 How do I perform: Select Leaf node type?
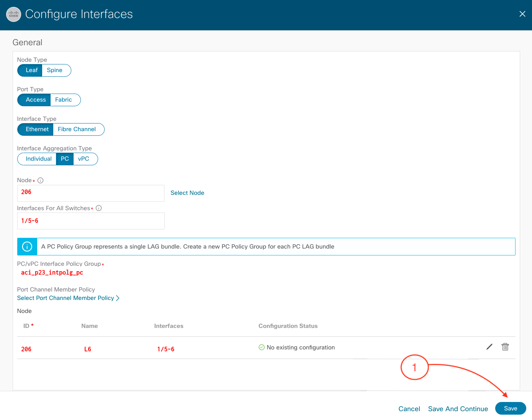pos(31,70)
